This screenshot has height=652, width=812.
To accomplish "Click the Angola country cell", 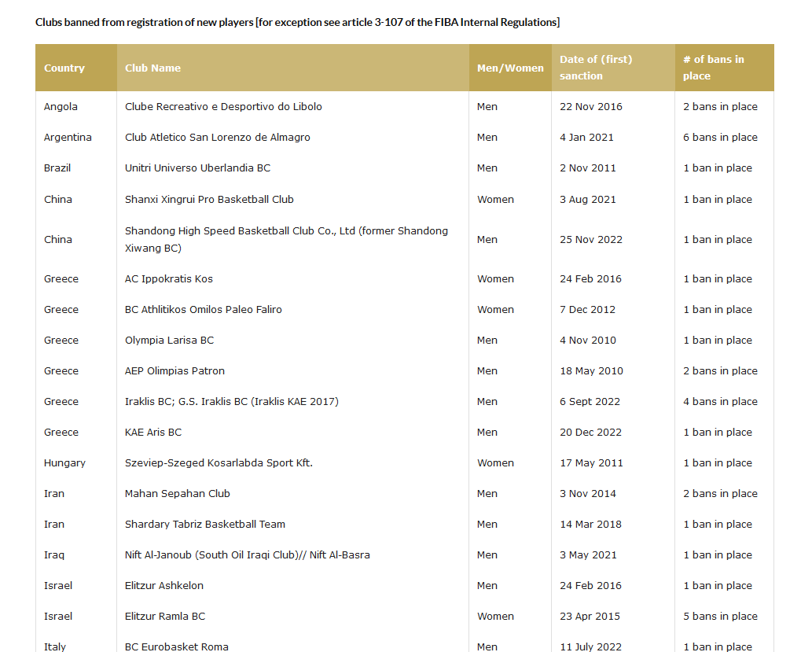I will pyautogui.click(x=61, y=107).
